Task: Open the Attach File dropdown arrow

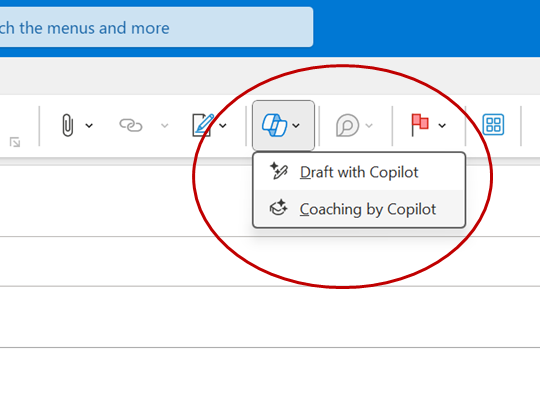Action: (x=89, y=126)
